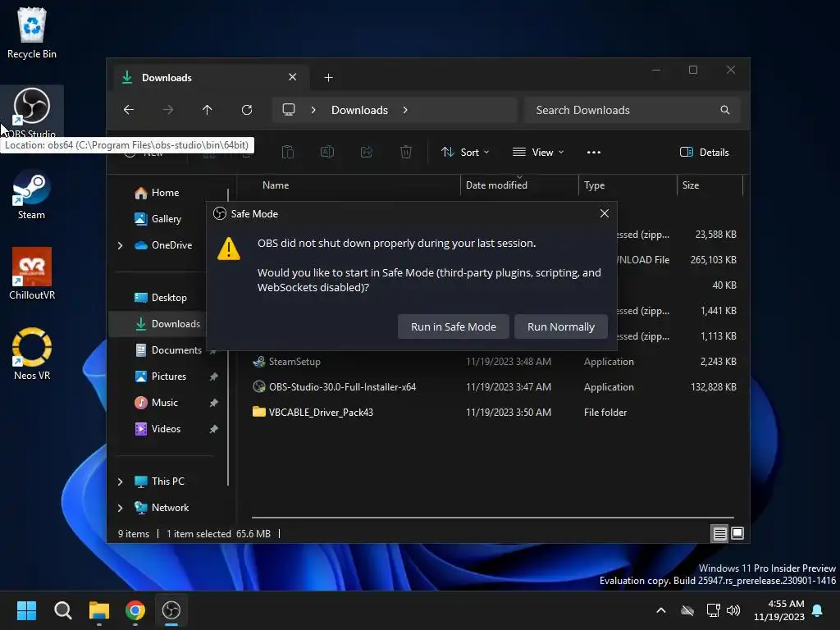Expand chevron after Downloads in address bar
Screen dimensions: 840x630
405,110
